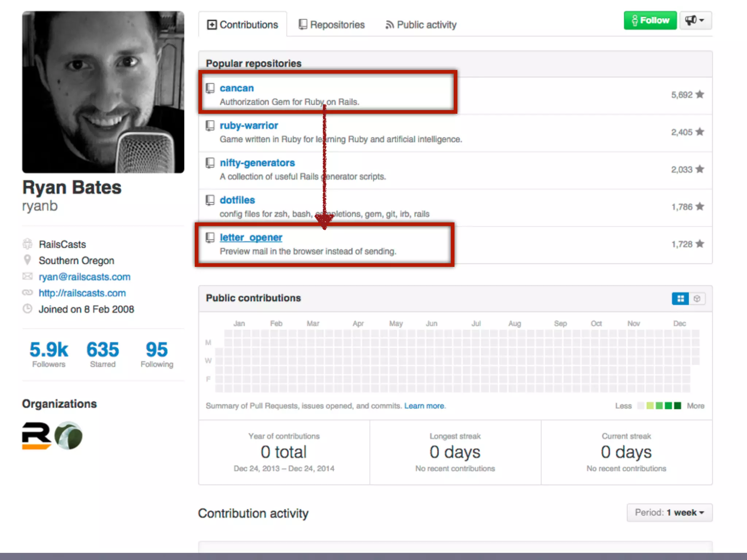Click the RailsCasts organization logo
This screenshot has width=747, height=560.
36,436
